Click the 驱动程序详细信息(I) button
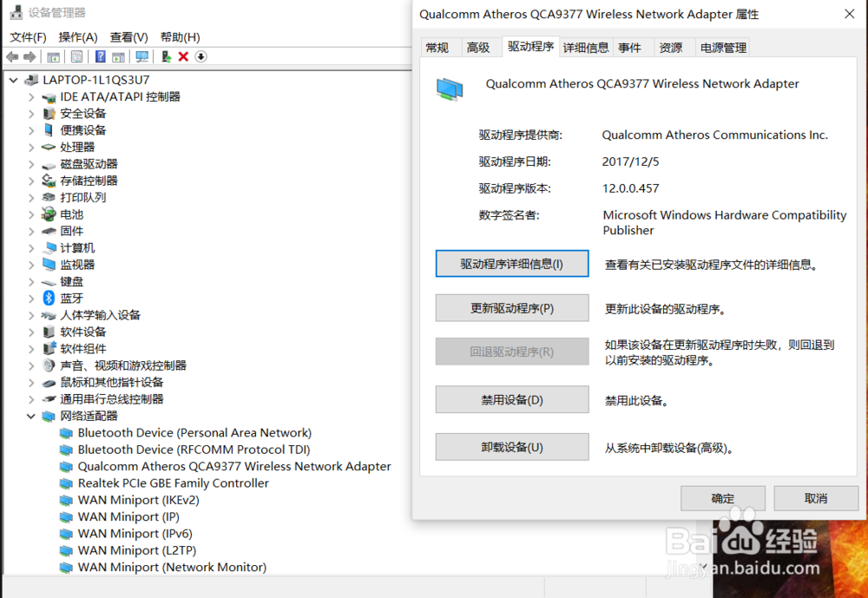 511,264
